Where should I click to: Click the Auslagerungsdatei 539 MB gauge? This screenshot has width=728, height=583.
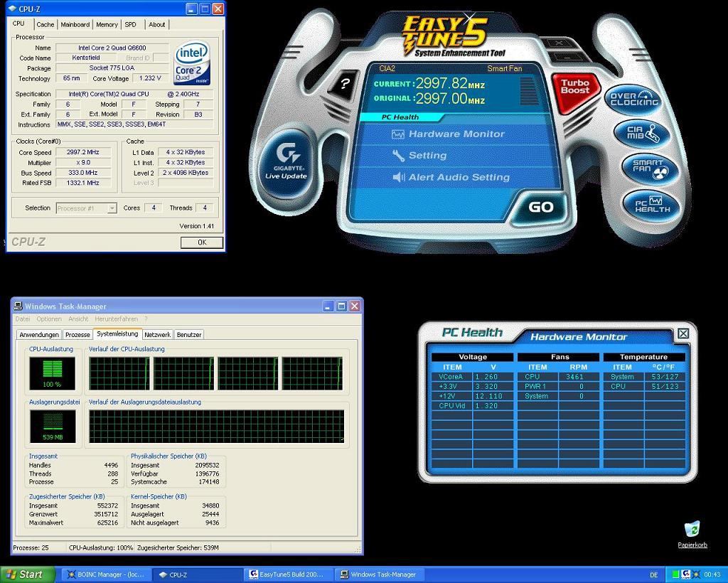(x=52, y=426)
